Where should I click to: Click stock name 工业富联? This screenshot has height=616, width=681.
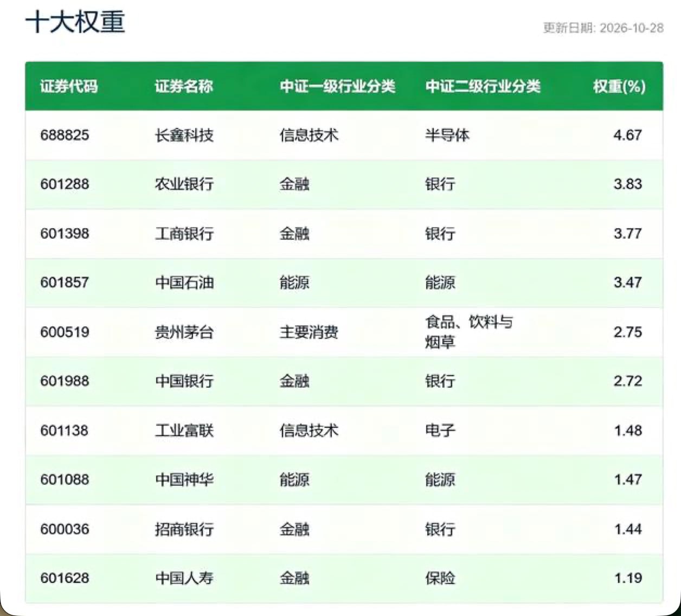point(184,431)
